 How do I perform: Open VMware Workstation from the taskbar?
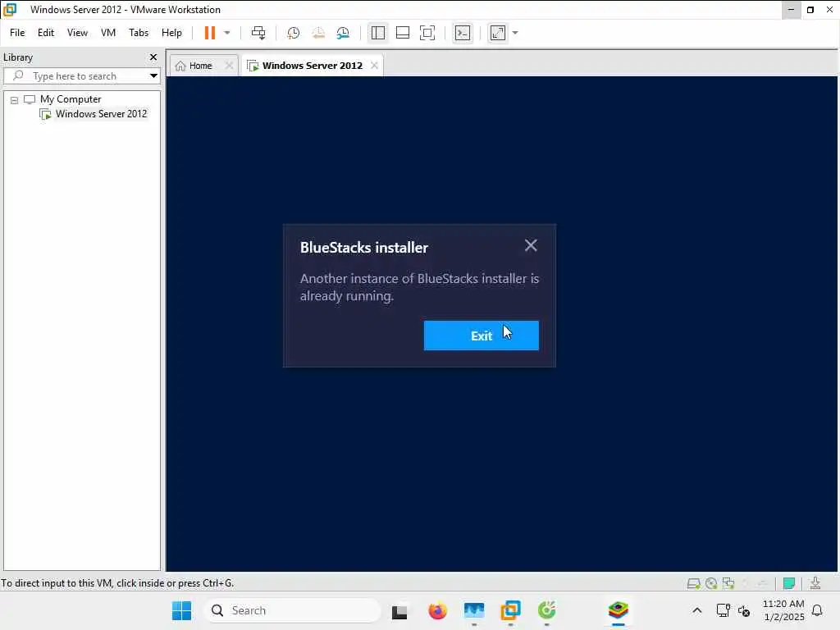510,610
